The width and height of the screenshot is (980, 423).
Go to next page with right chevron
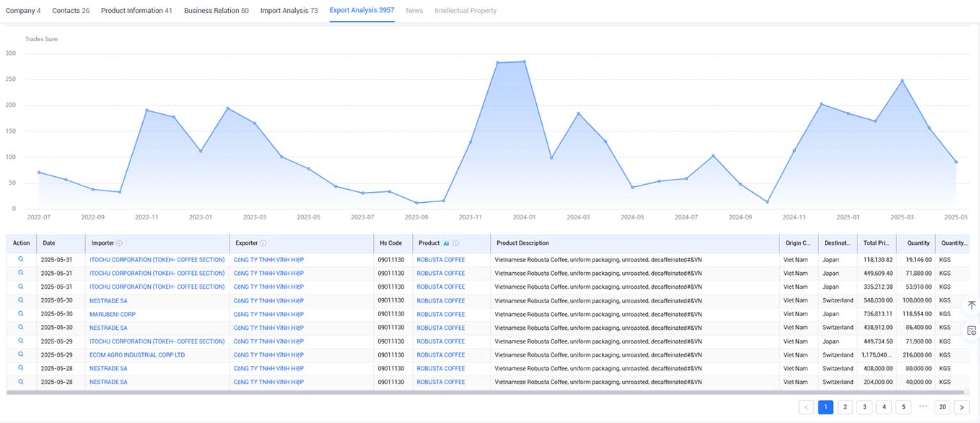tap(961, 407)
